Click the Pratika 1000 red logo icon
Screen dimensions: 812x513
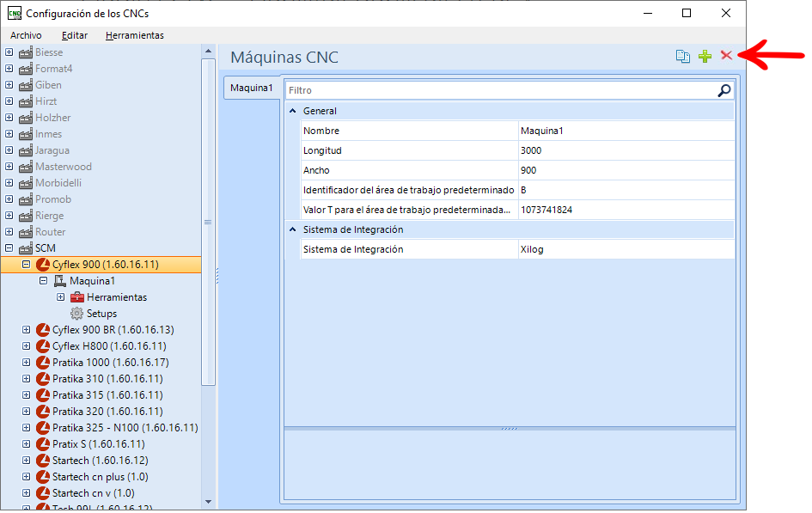[x=42, y=363]
